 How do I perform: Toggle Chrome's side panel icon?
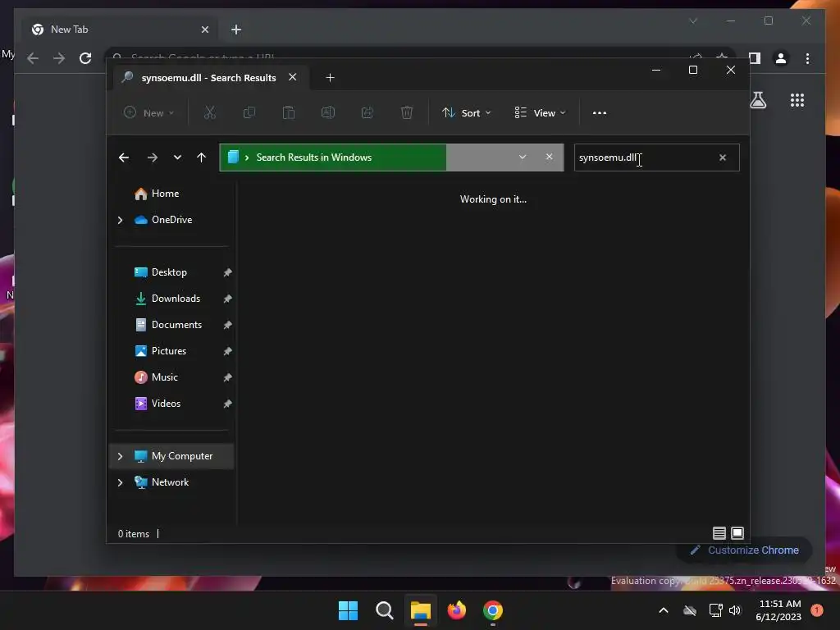pos(755,58)
